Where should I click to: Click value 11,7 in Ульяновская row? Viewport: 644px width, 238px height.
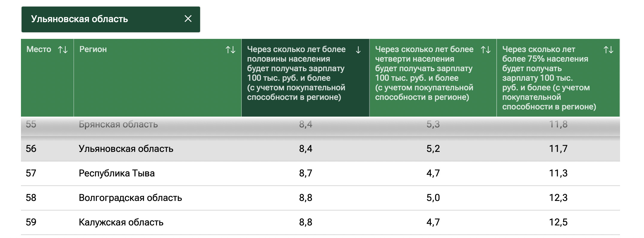click(x=558, y=149)
